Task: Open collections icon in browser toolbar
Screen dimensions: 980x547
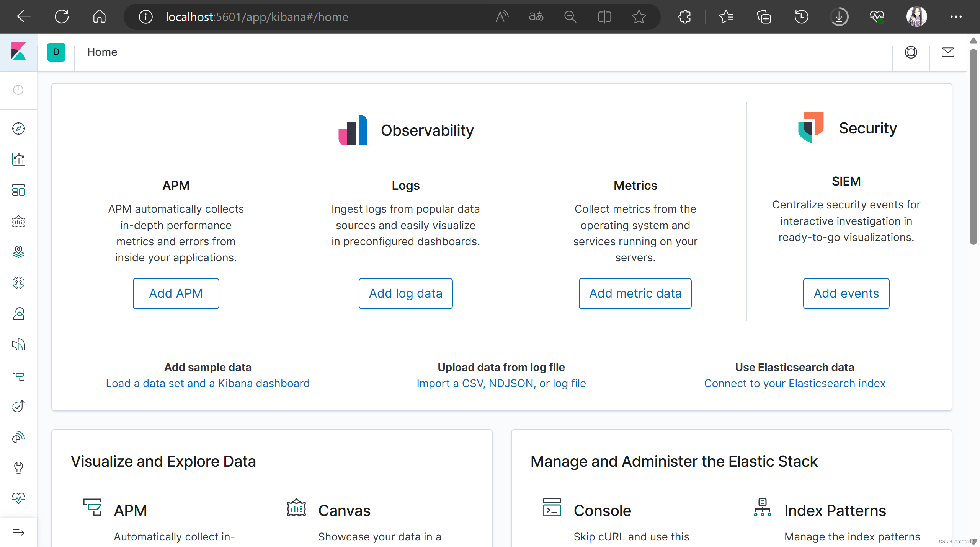Action: click(764, 16)
